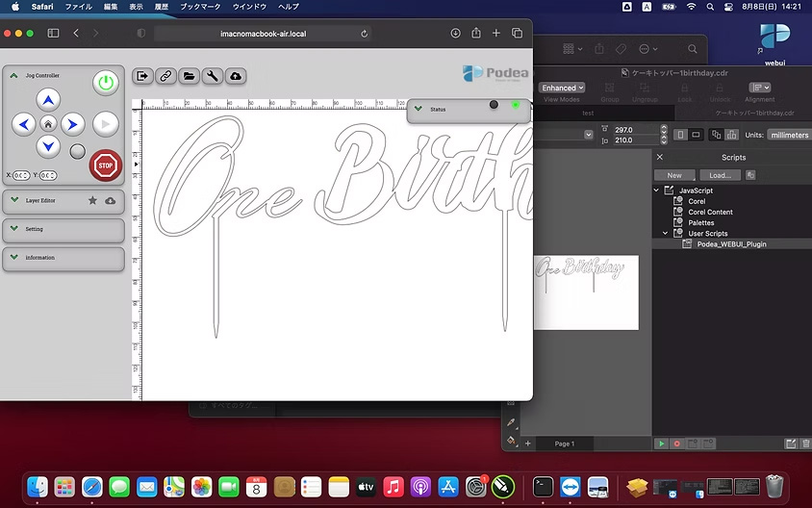The width and height of the screenshot is (812, 508).
Task: Select portrait page orientation in CorelDRAW
Action: [680, 135]
